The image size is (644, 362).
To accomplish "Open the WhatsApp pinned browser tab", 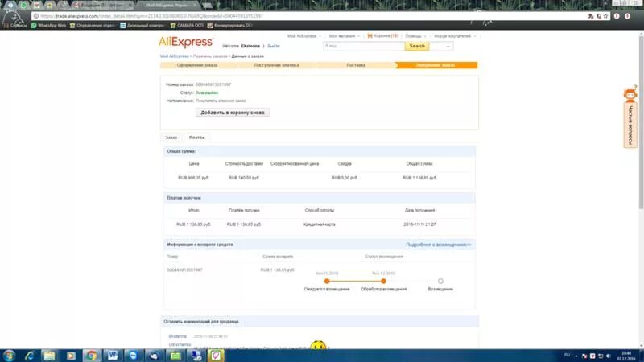I will point(23,6).
